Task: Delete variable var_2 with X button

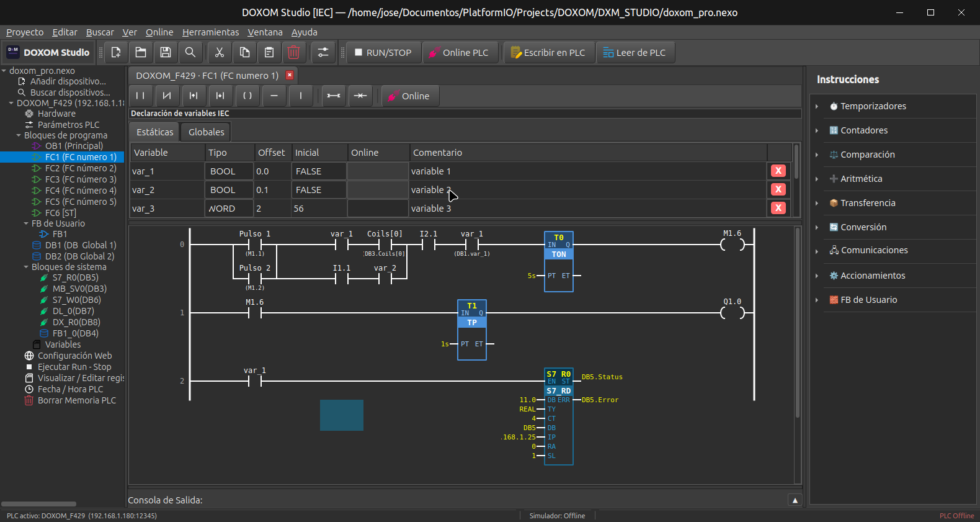Action: point(778,189)
